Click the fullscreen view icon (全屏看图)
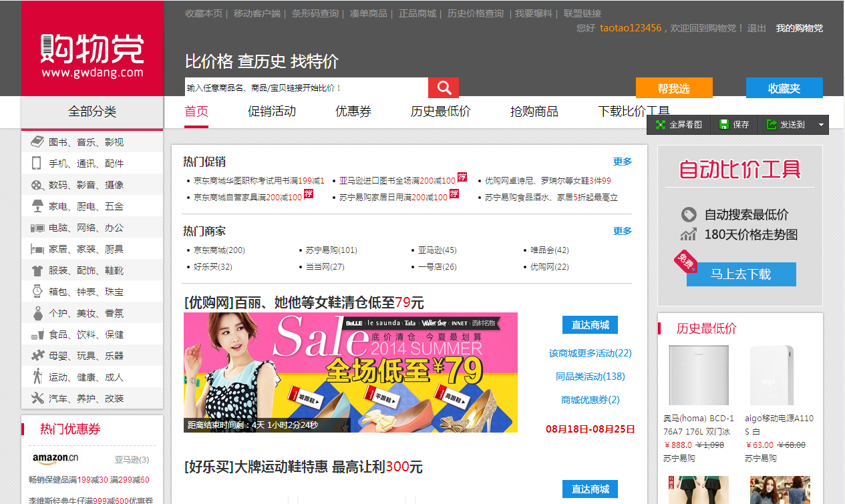This screenshot has height=504, width=845. click(x=660, y=125)
